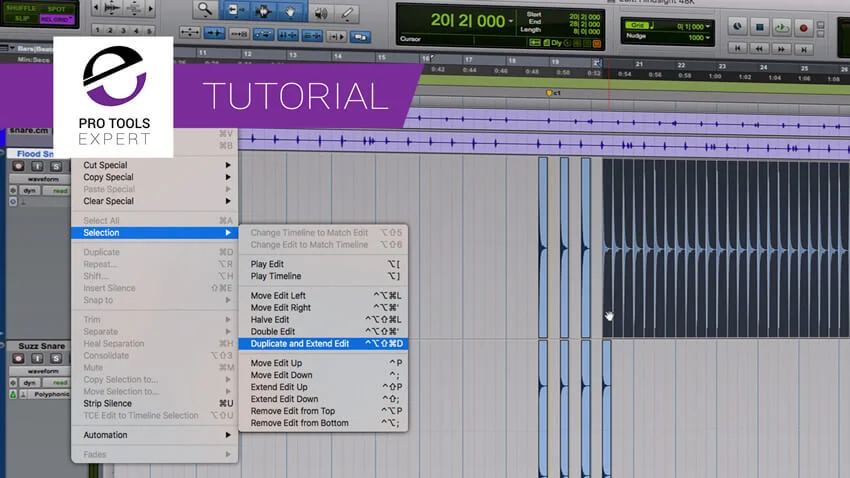Recall zoom preset 4
The height and width of the screenshot is (478, 850).
136,31
